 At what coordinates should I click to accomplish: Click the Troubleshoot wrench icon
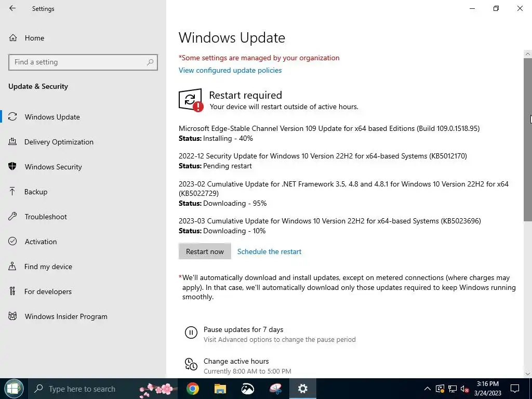pyautogui.click(x=12, y=216)
